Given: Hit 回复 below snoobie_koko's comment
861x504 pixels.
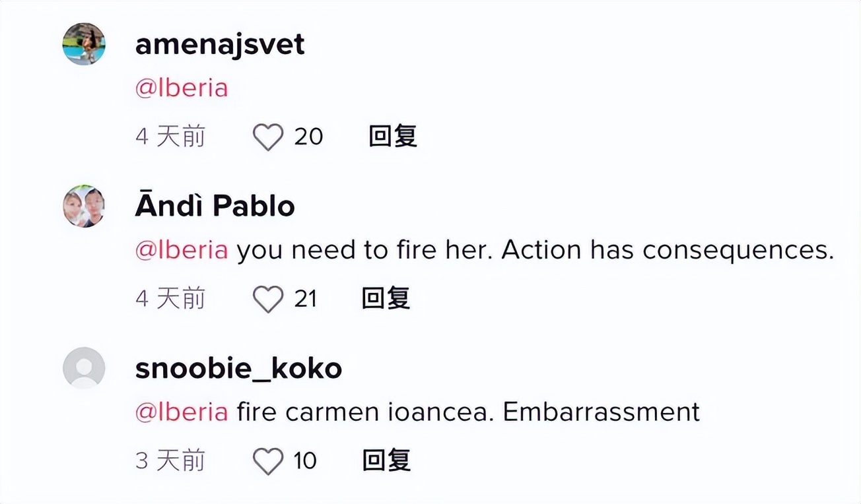Looking at the screenshot, I should 386,460.
